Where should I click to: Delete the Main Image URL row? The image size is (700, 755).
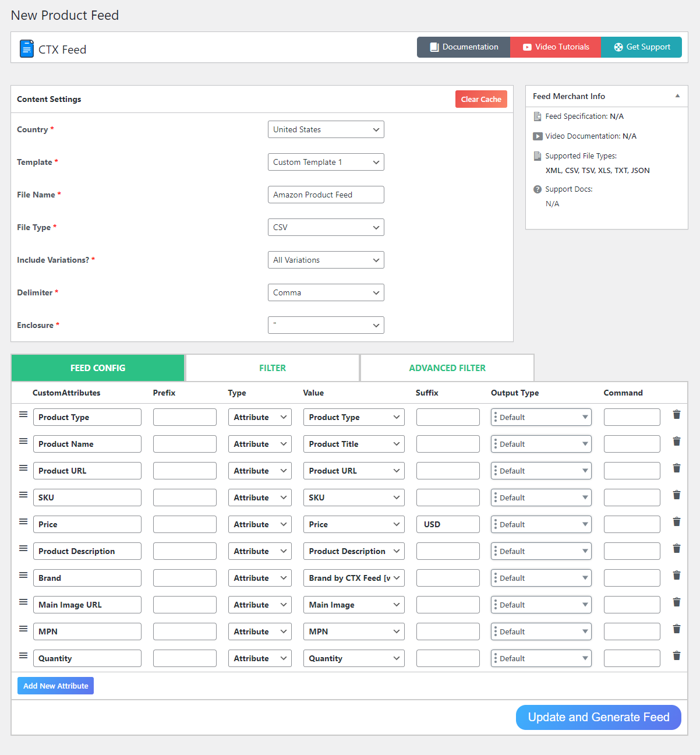click(x=677, y=602)
